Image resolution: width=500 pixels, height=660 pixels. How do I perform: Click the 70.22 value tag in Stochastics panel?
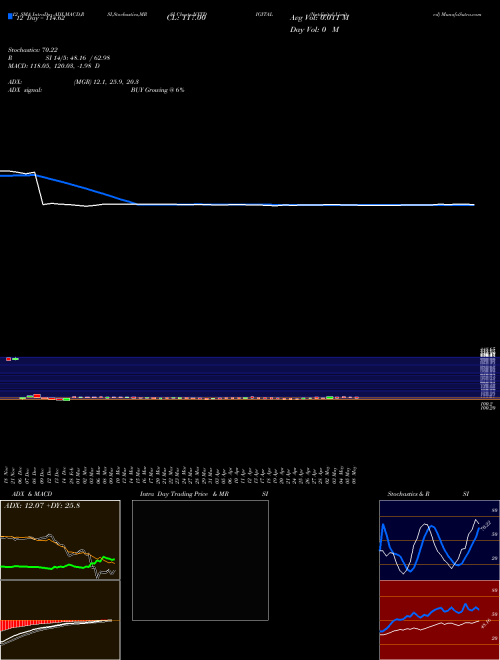(486, 525)
